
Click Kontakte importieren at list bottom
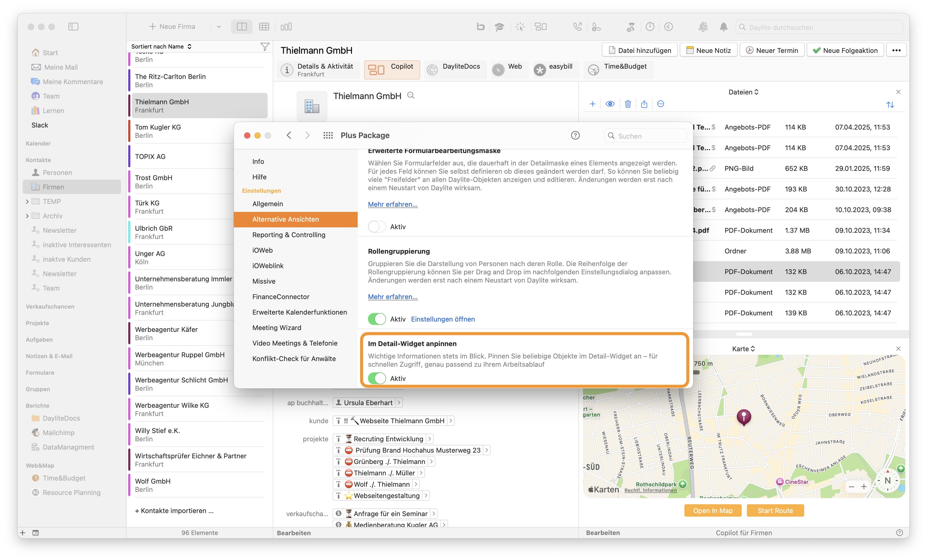(x=174, y=510)
